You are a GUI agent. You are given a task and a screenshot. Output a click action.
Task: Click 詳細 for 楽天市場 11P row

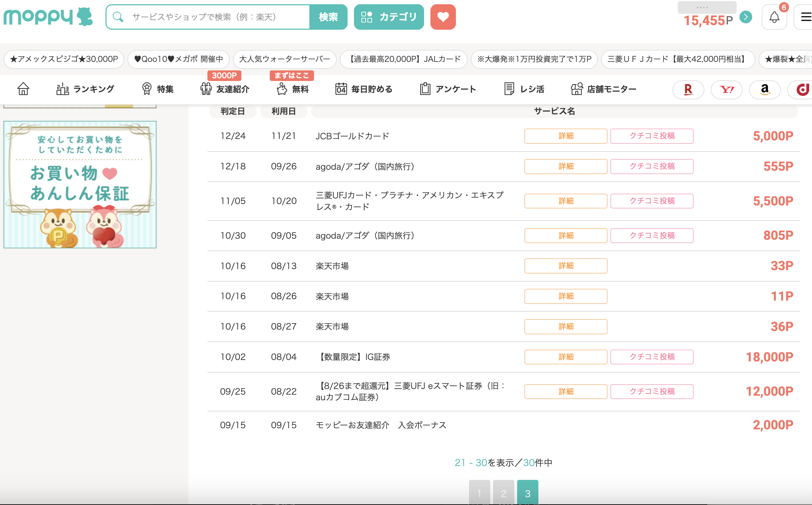(566, 296)
